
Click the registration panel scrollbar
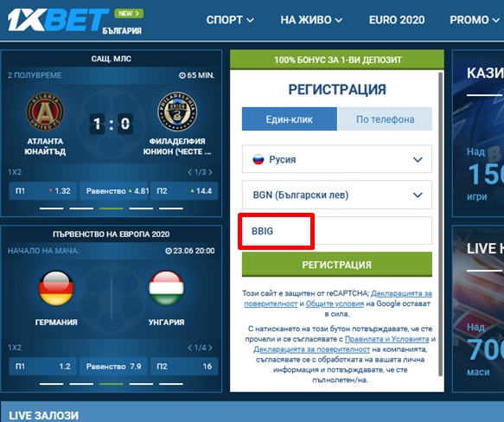pos(440,224)
